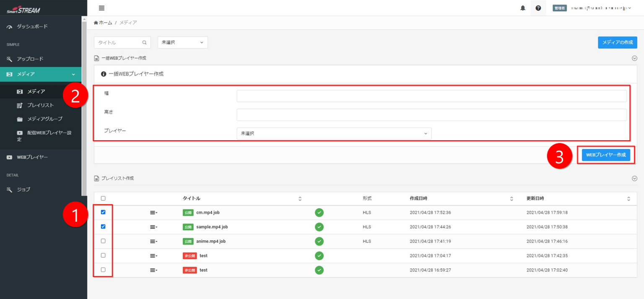
Task: Click the WEBプレイヤー作成 button
Action: (x=605, y=155)
